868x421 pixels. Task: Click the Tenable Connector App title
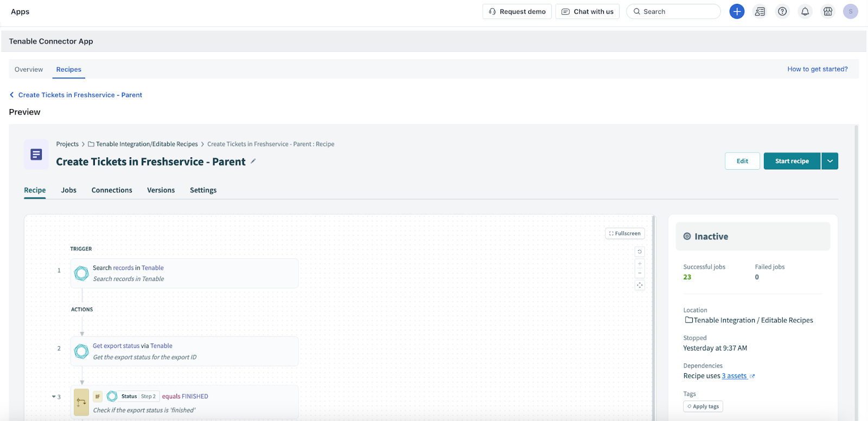[x=51, y=41]
